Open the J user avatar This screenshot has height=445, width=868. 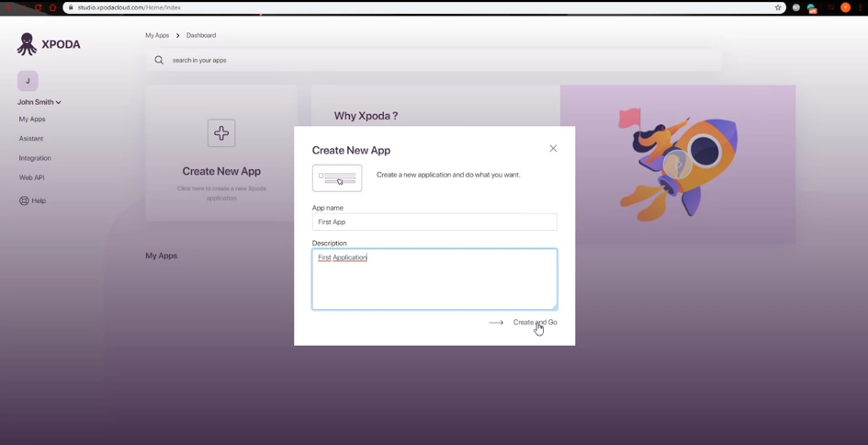(28, 81)
